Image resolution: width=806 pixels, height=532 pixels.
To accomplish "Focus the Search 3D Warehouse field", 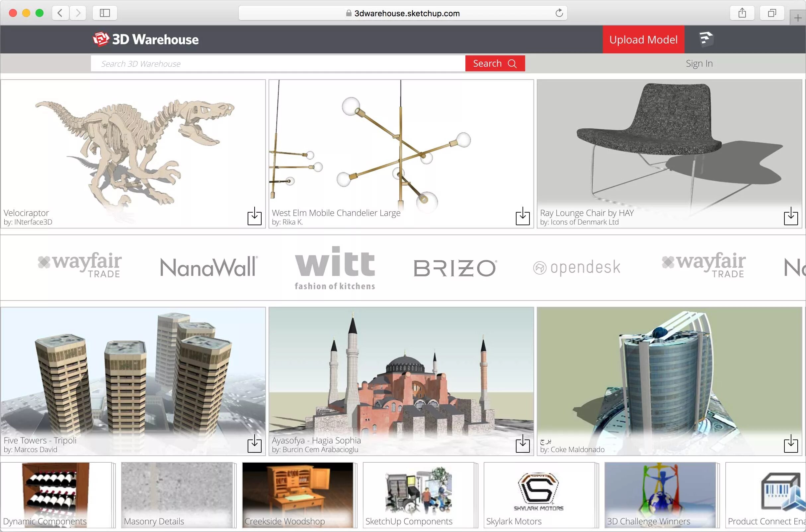I will pos(278,63).
